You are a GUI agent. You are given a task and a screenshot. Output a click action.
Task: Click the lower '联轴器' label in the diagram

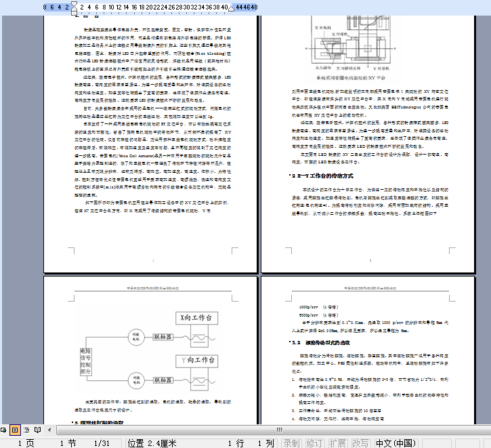[163, 380]
